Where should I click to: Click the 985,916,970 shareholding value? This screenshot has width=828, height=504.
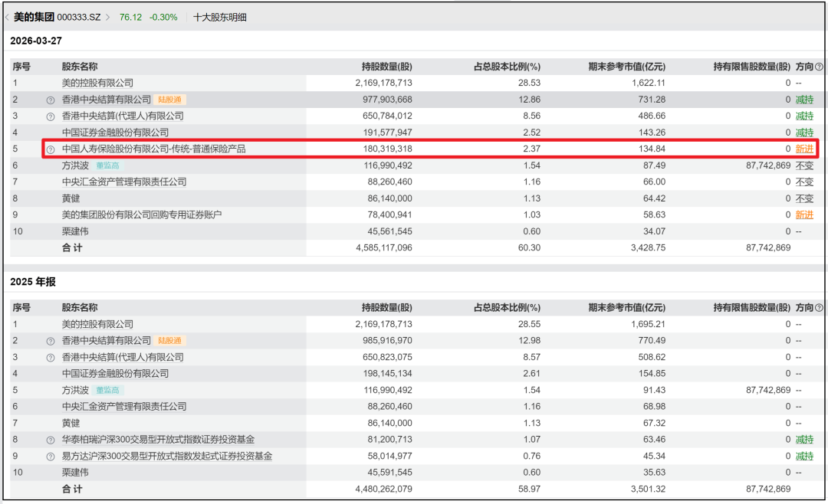388,341
